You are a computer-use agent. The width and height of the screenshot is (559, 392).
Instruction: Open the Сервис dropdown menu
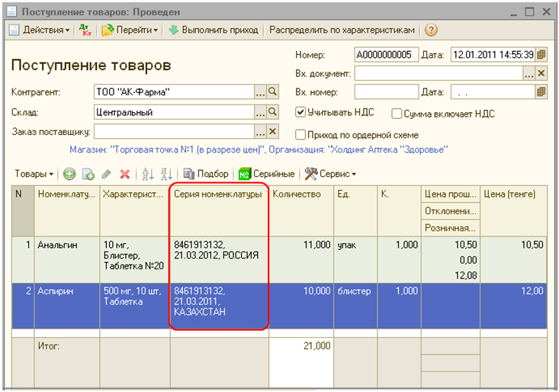pos(330,174)
